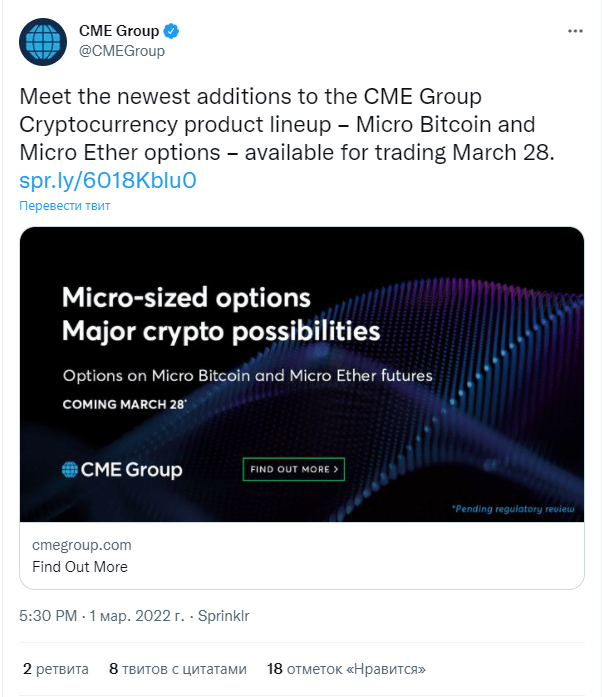This screenshot has width=602, height=697.
Task: Click the FIND OUT MORE banner button
Action: click(x=293, y=469)
